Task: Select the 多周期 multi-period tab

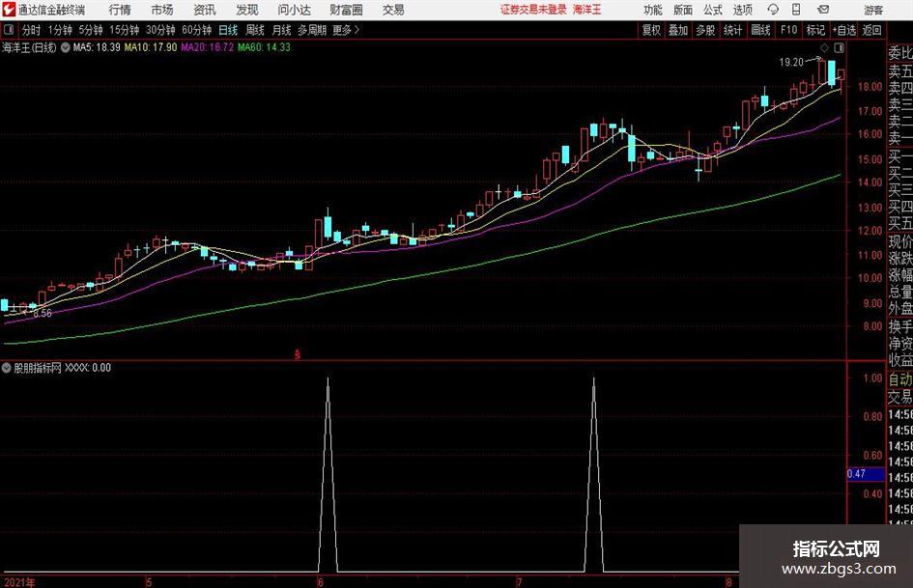Action: click(312, 30)
